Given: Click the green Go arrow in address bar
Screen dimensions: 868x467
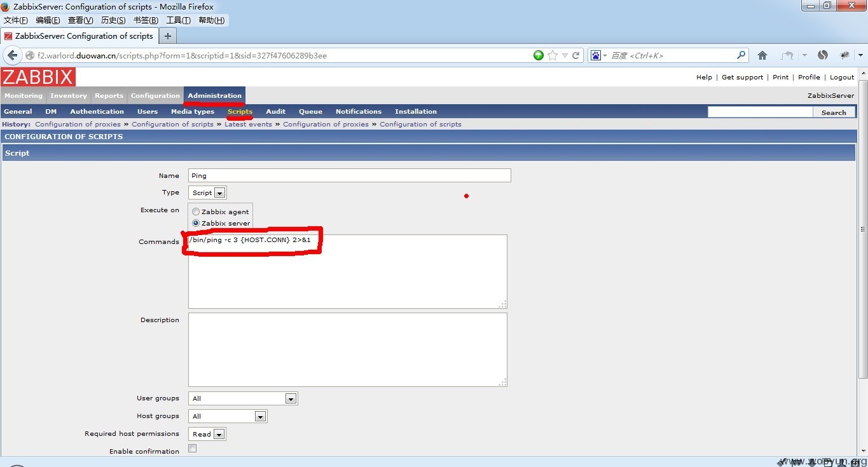Looking at the screenshot, I should point(539,55).
